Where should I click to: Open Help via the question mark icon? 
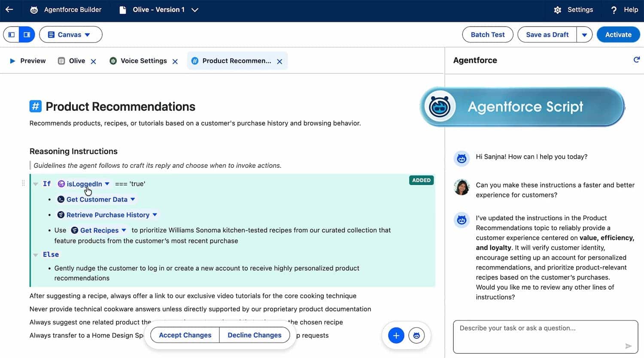tap(614, 10)
